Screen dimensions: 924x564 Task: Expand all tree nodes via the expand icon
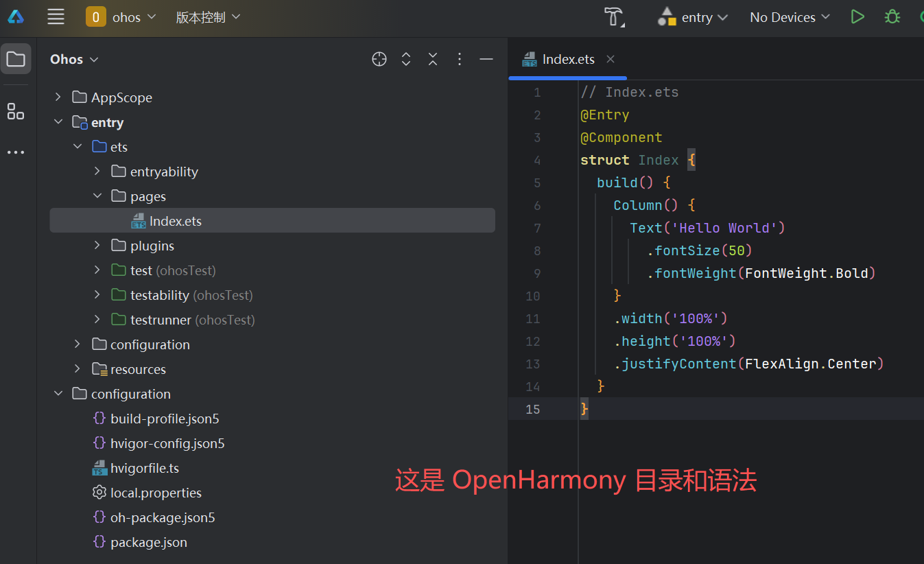(405, 59)
